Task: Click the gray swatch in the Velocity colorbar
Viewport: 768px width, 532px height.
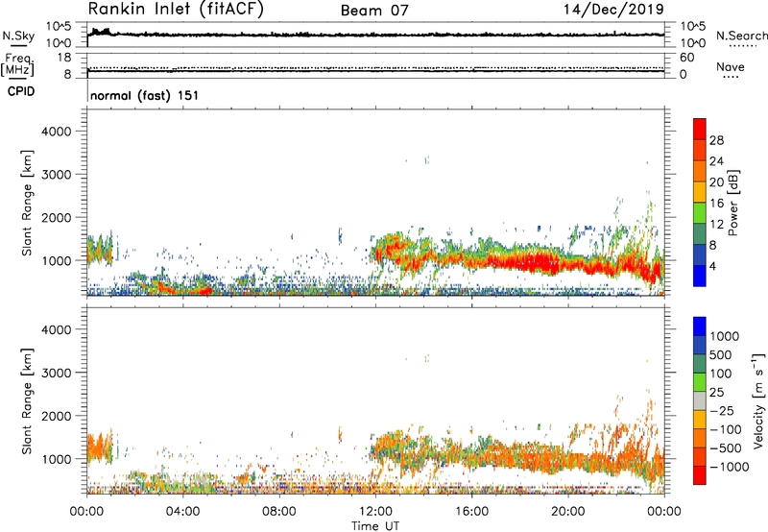Action: (x=700, y=401)
